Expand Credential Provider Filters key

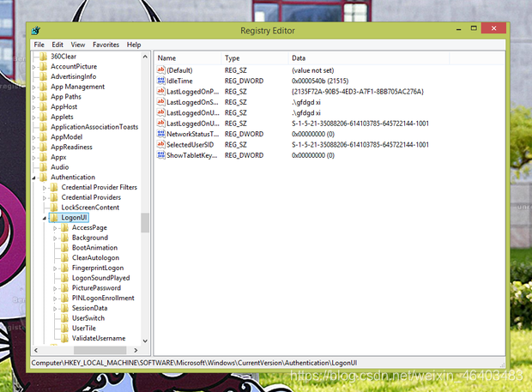pos(45,188)
